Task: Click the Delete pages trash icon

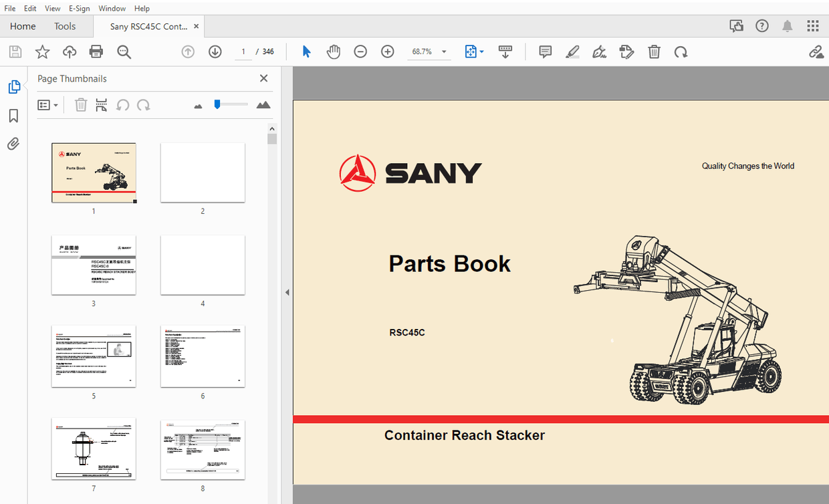Action: point(654,51)
